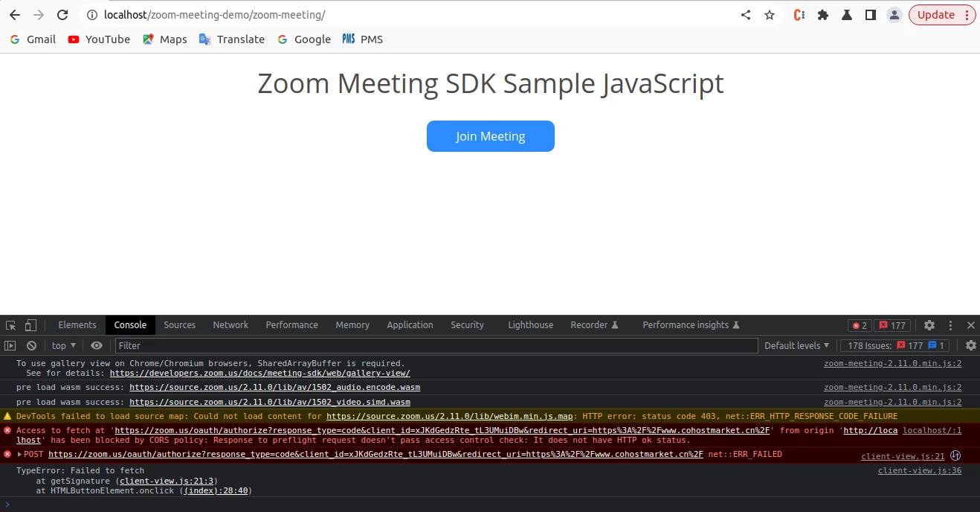980x512 pixels.
Task: Open the localhost/:1 source link
Action: coord(932,431)
